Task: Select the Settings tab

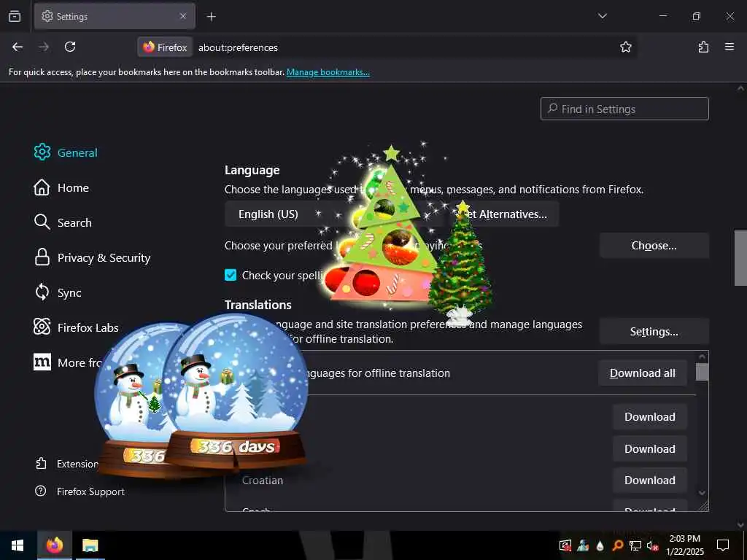Action: (115, 16)
